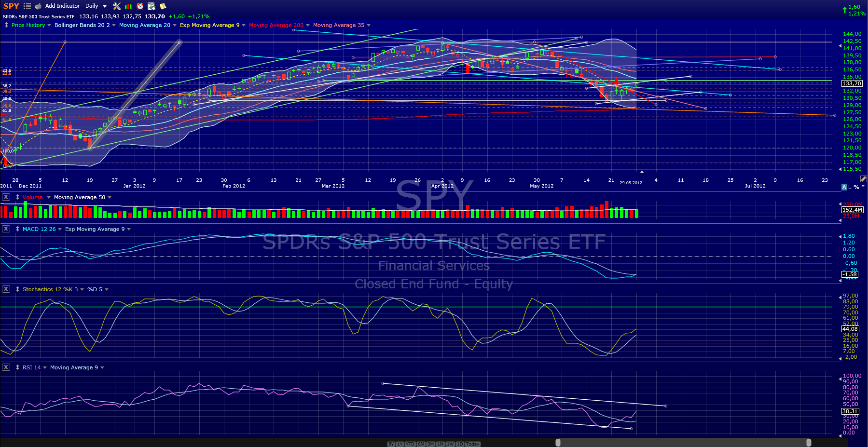Expand the Moving Average 50 dropdown
Viewport: 868px width, 447px height.
point(110,197)
